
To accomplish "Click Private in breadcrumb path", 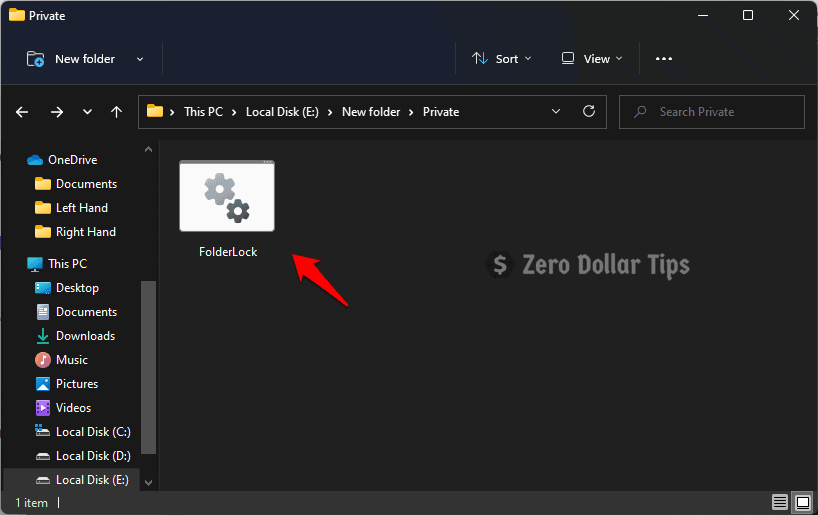I will 441,112.
